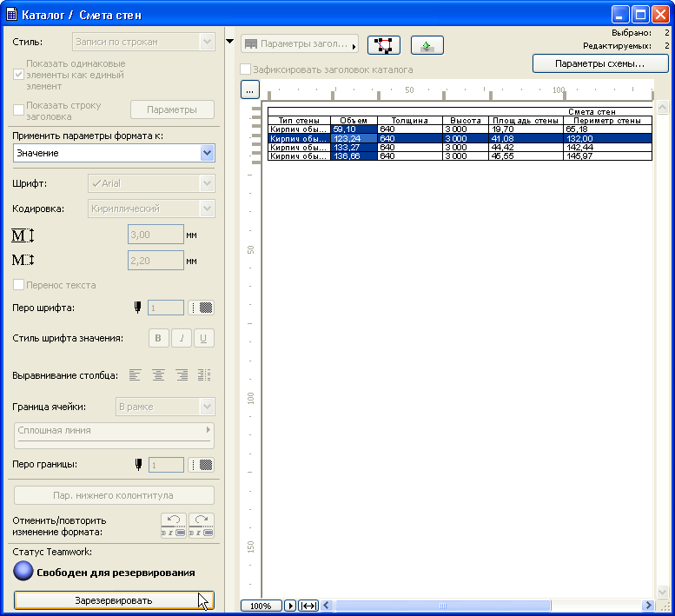Align column text to the left
This screenshot has width=675, height=616.
(x=135, y=375)
